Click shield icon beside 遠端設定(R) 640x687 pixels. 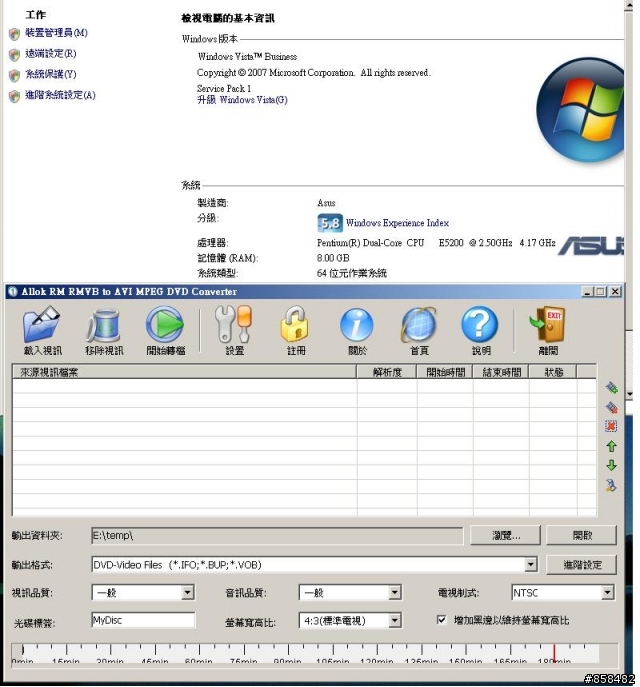point(14,54)
